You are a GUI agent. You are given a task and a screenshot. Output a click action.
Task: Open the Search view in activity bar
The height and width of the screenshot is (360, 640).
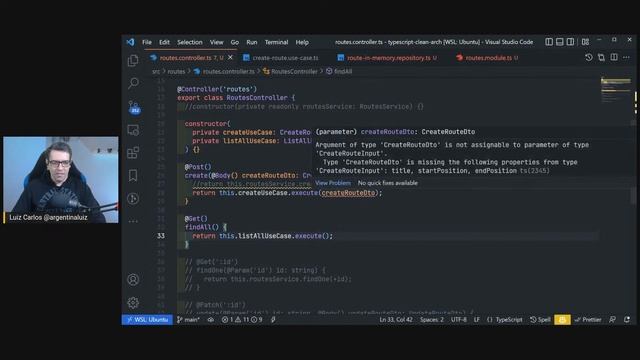[x=133, y=83]
